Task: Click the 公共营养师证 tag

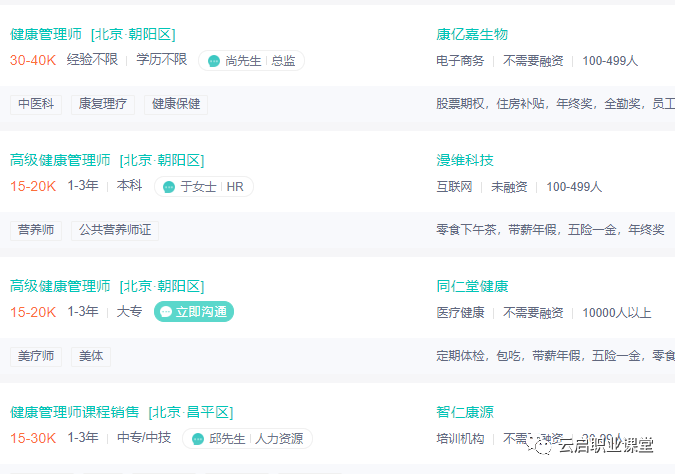Action: pos(115,230)
